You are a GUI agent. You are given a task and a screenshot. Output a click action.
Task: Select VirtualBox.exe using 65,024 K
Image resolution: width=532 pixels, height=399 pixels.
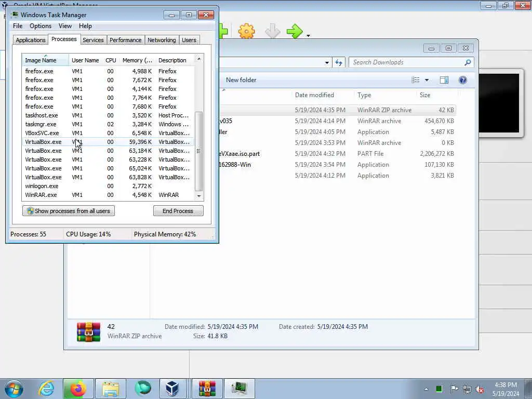(108, 168)
